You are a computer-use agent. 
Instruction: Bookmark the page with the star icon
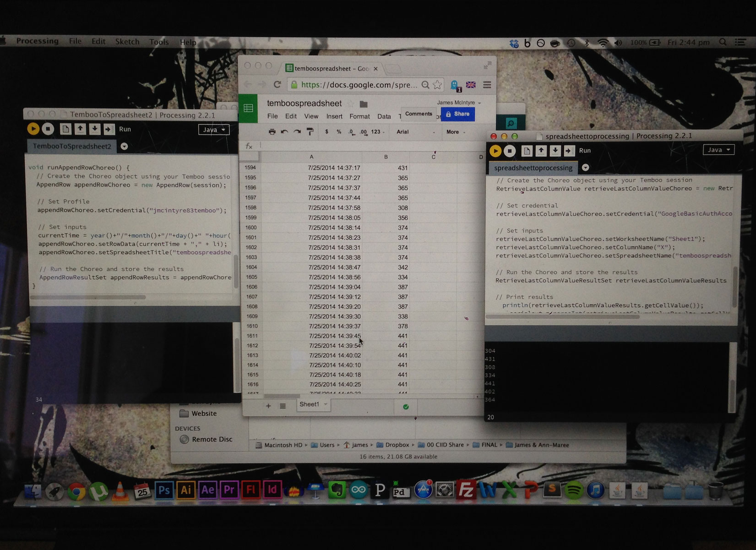click(437, 85)
